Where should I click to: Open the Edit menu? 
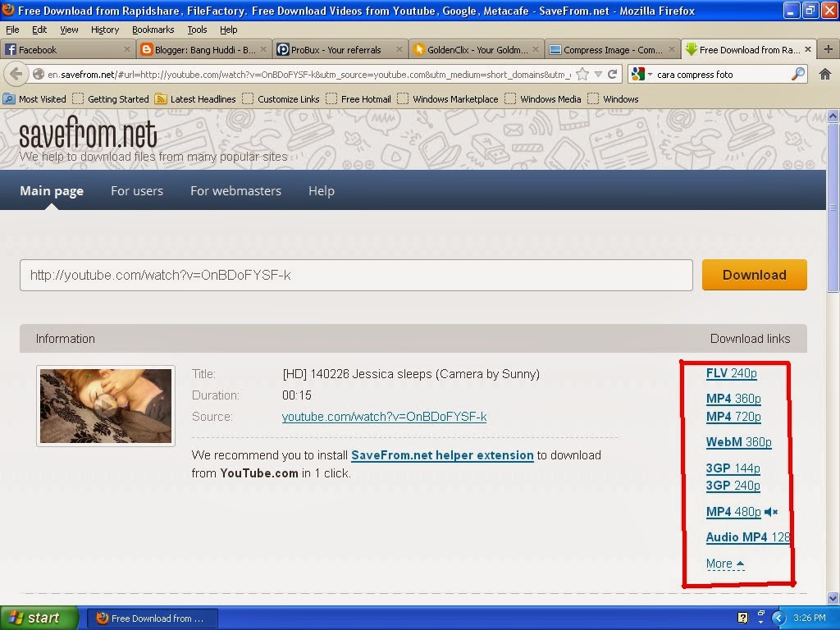(x=39, y=30)
